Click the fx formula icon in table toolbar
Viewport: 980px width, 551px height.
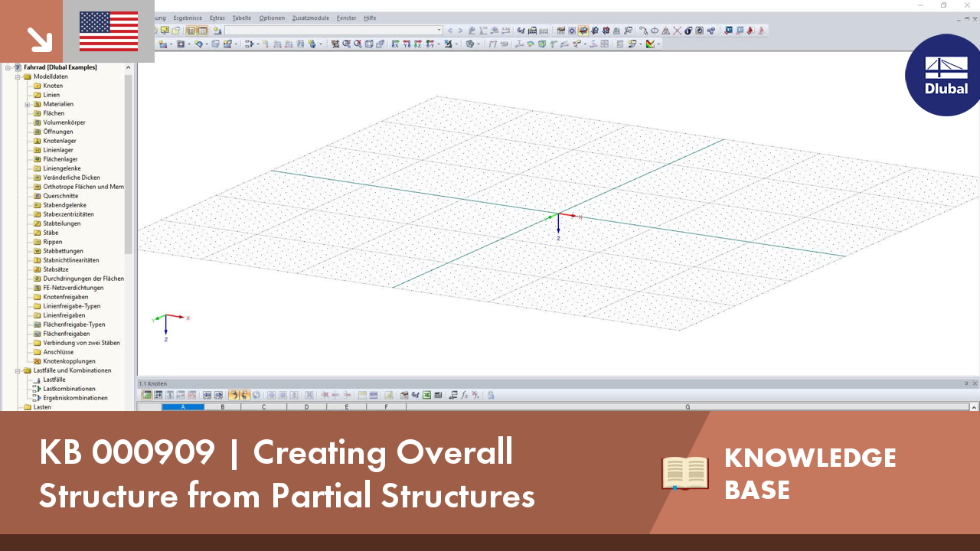click(x=465, y=395)
